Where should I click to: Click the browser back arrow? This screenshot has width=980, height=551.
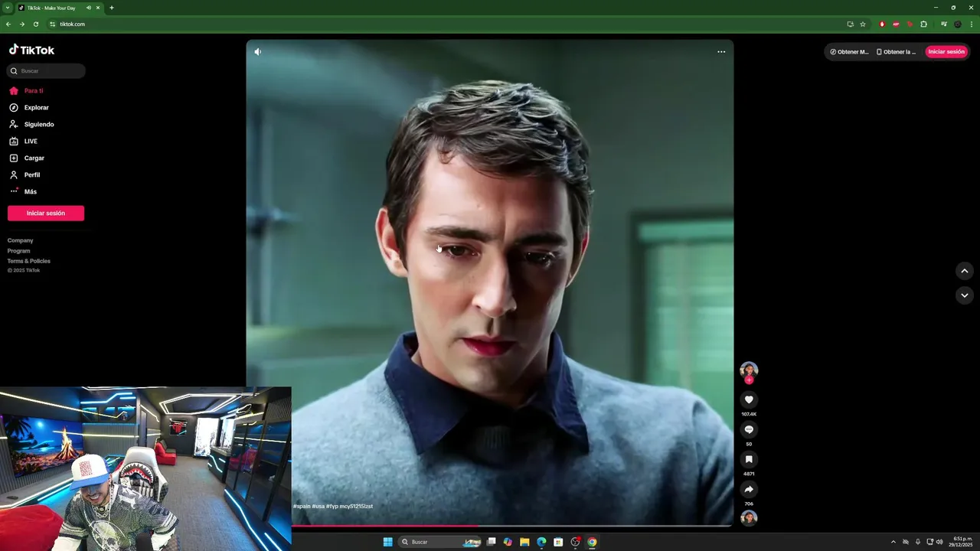[8, 24]
